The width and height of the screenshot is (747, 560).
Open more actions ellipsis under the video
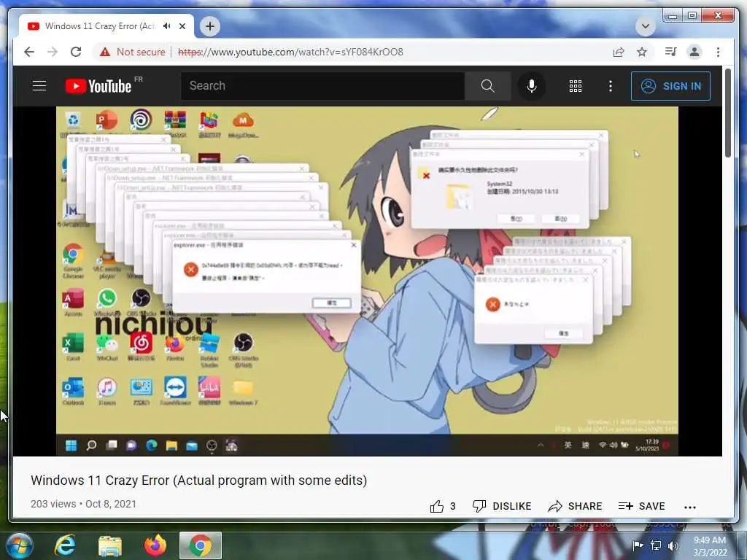(x=690, y=507)
